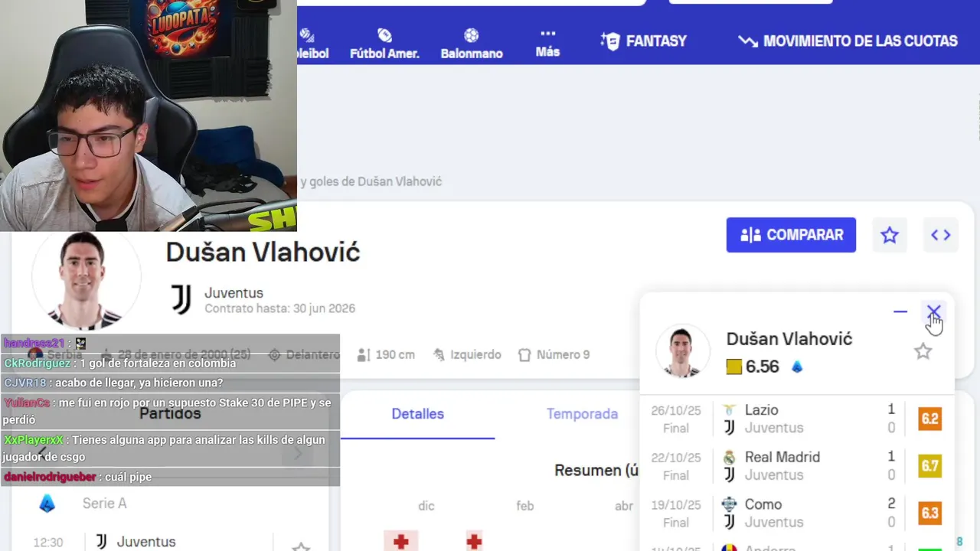Open the Como vs Juventus match row
Screen dimensions: 980x551
(797, 514)
